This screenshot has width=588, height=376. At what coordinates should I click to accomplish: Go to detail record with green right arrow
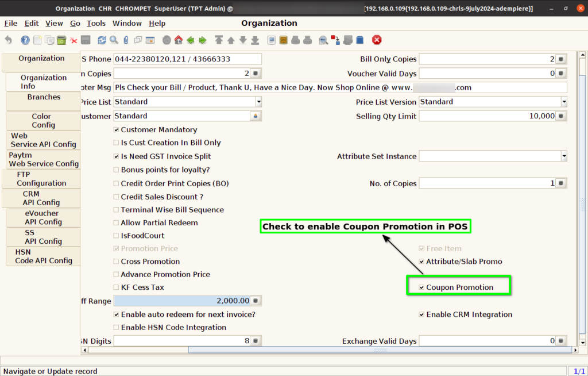click(x=203, y=40)
